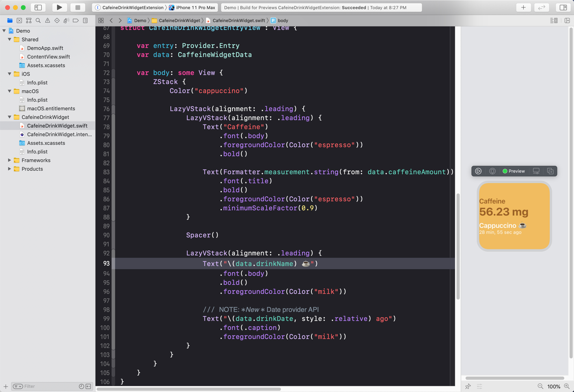This screenshot has width=574, height=392.
Task: Collapse the Shared folder
Action: tap(9, 39)
